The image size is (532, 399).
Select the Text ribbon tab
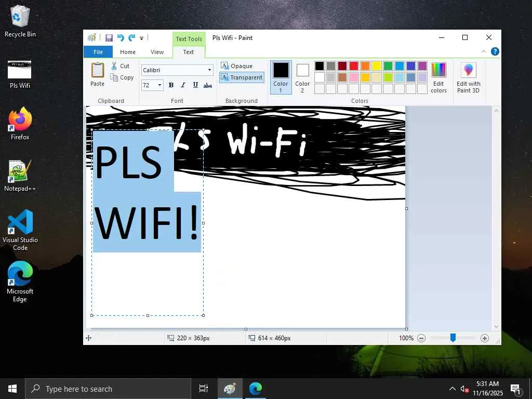188,52
